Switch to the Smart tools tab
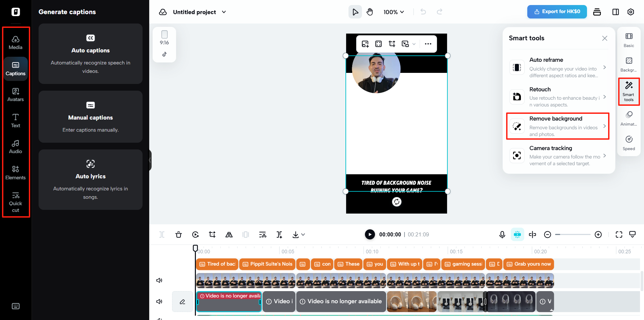This screenshot has width=644, height=320. point(629,91)
